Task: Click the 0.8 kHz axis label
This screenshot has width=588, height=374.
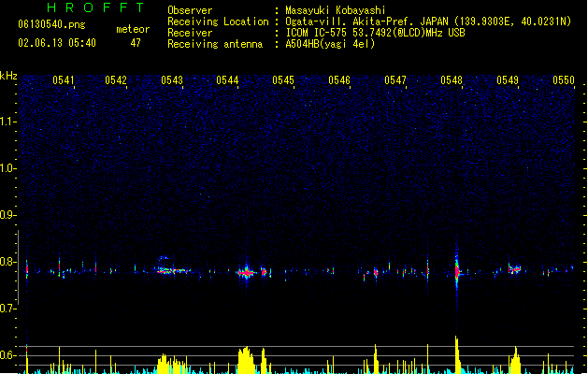Action: (x=7, y=262)
